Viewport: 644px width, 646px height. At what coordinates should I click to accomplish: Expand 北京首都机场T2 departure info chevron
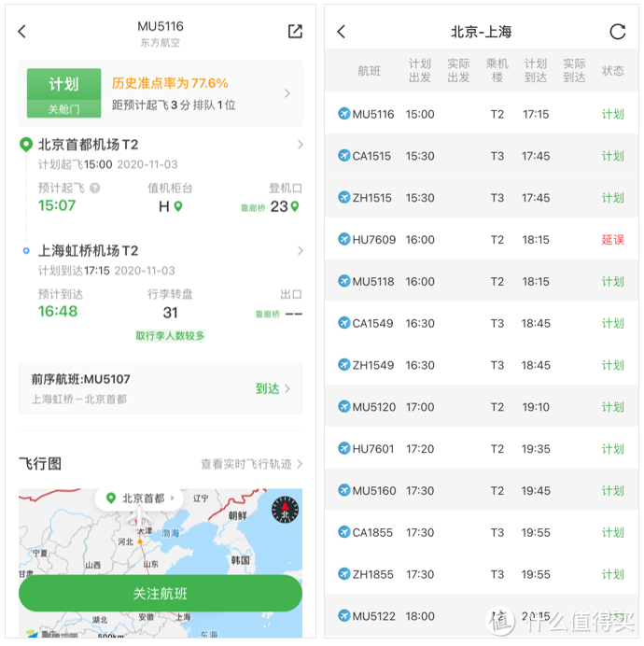coord(300,145)
